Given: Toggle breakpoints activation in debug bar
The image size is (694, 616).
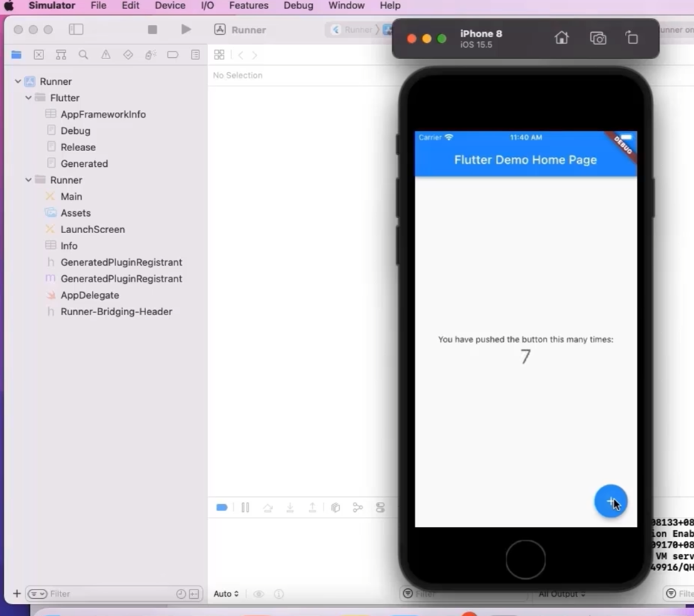Looking at the screenshot, I should pos(222,508).
